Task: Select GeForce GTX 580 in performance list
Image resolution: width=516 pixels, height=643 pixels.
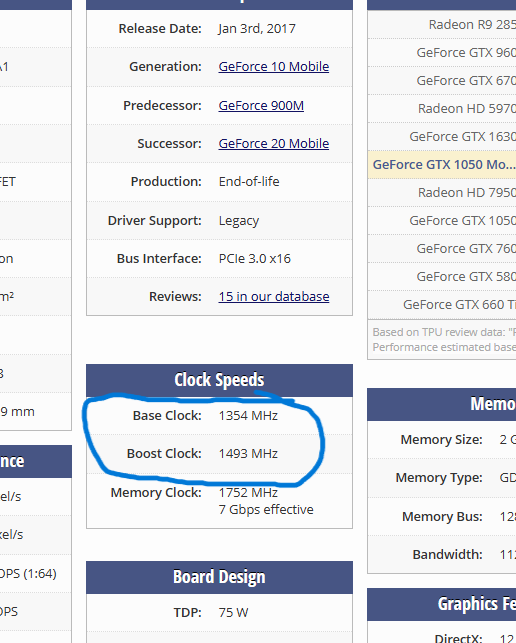Action: coord(466,276)
